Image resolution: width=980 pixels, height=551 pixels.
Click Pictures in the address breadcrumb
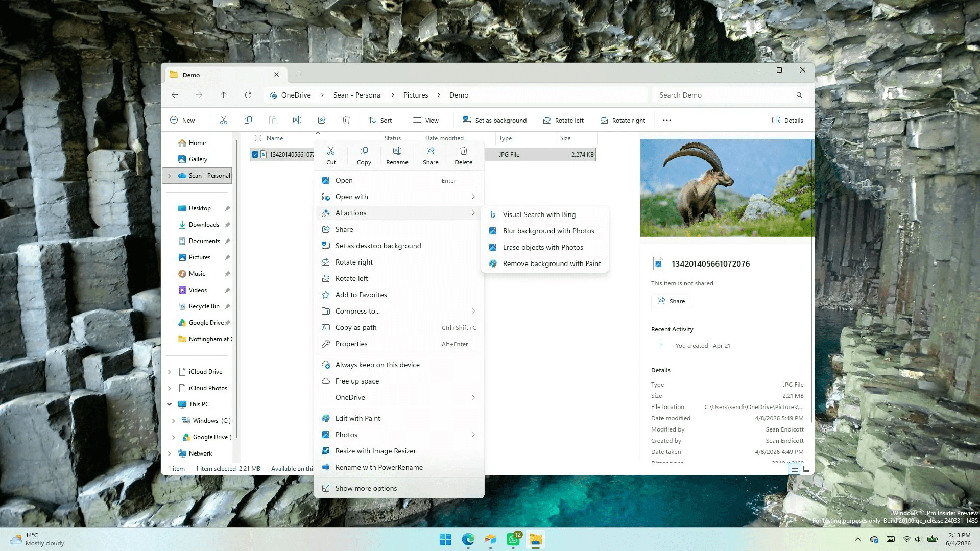tap(416, 95)
